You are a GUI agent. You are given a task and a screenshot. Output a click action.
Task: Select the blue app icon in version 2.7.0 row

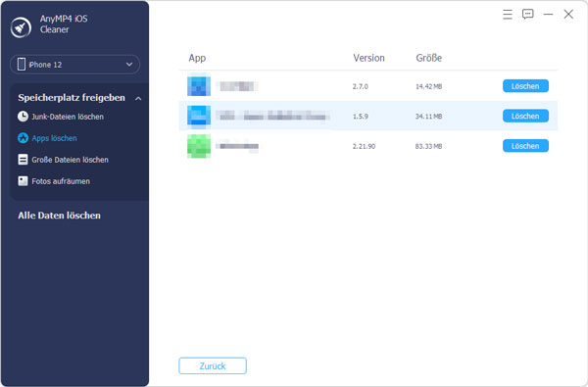[199, 86]
